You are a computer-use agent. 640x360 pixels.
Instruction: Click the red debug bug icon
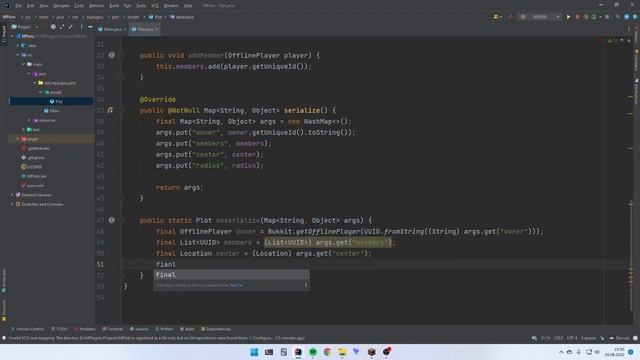point(577,17)
